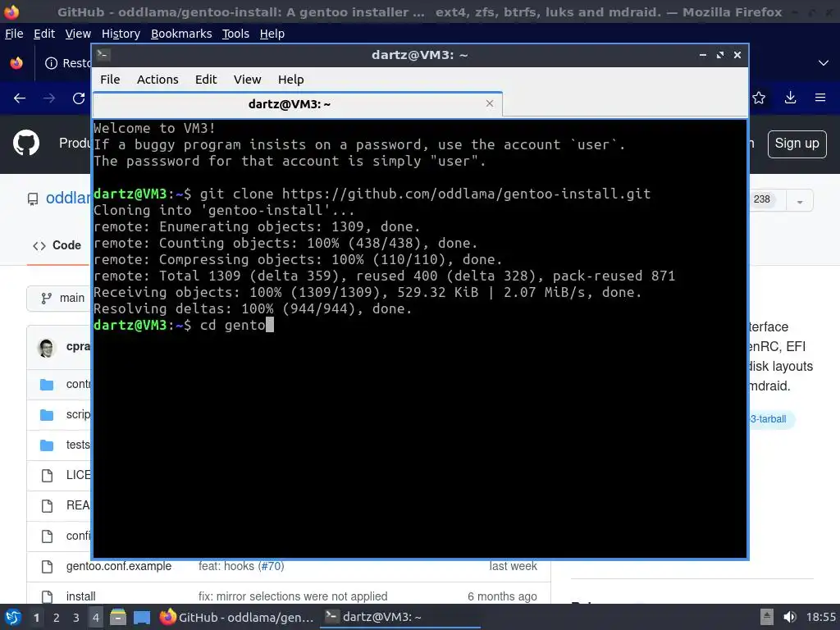Open the volume control in tray
This screenshot has height=630, width=840.
point(789,617)
